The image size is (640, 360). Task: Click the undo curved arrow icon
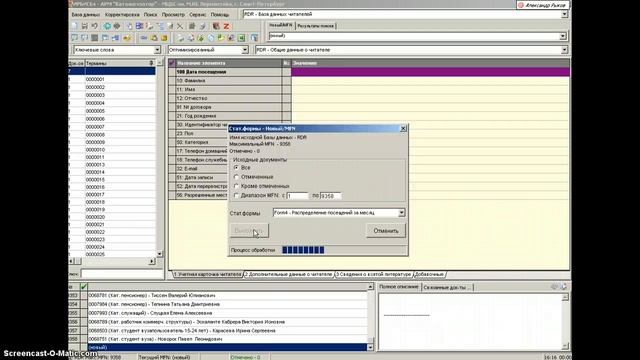coord(94,26)
